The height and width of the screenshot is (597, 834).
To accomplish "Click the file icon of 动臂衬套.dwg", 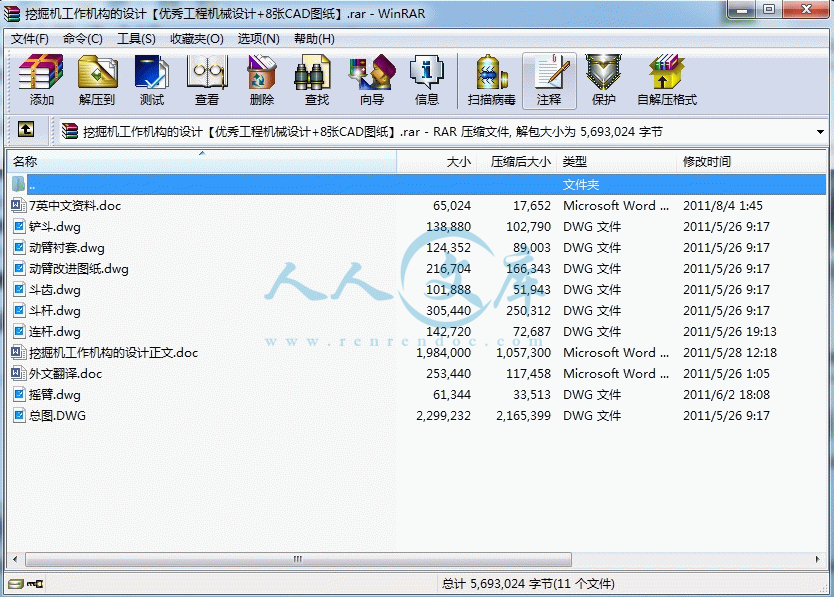I will coord(19,247).
